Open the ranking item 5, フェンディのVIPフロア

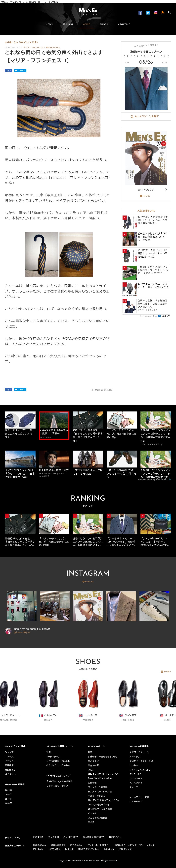tap(156, 530)
